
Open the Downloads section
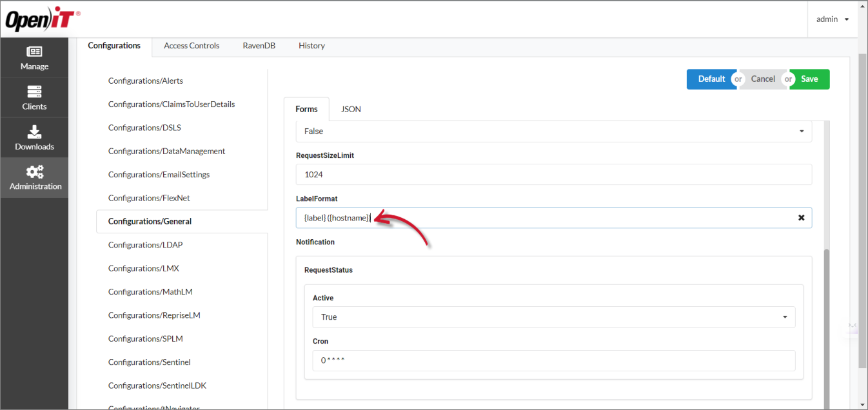click(x=34, y=137)
